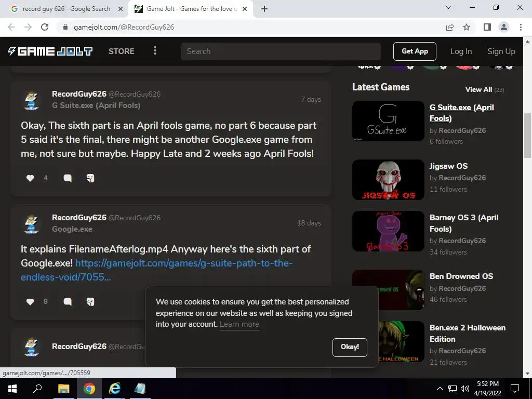Open the Windows Start menu

(x=12, y=389)
